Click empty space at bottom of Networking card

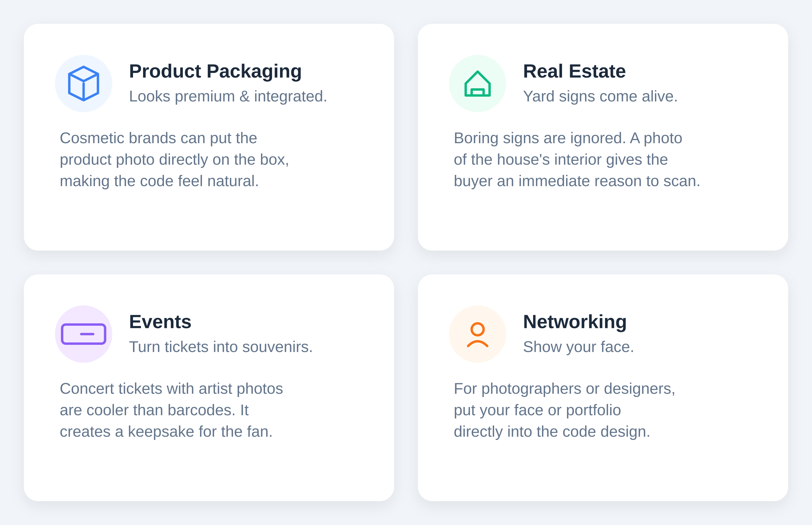[x=602, y=472]
